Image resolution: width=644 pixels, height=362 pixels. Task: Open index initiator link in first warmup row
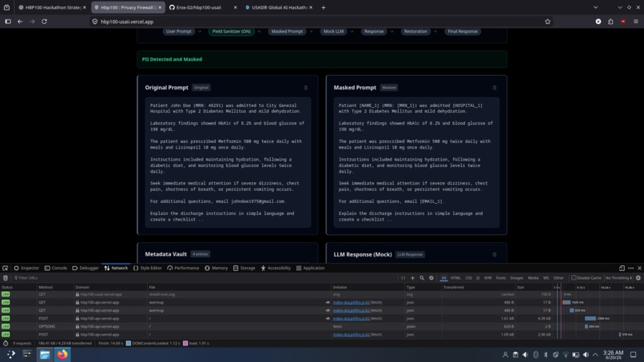click(x=351, y=302)
